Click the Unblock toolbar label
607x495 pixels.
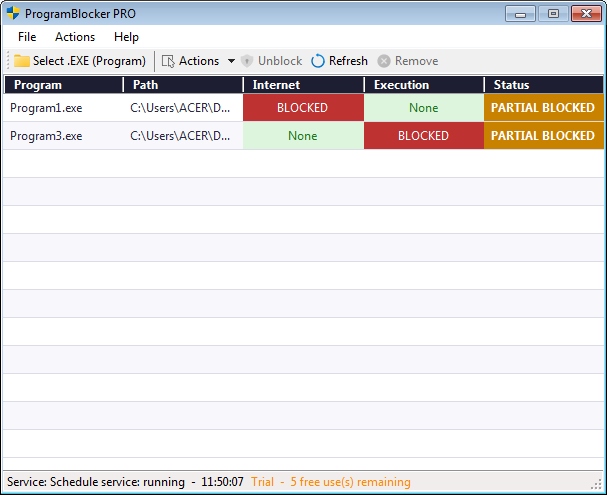pos(280,61)
